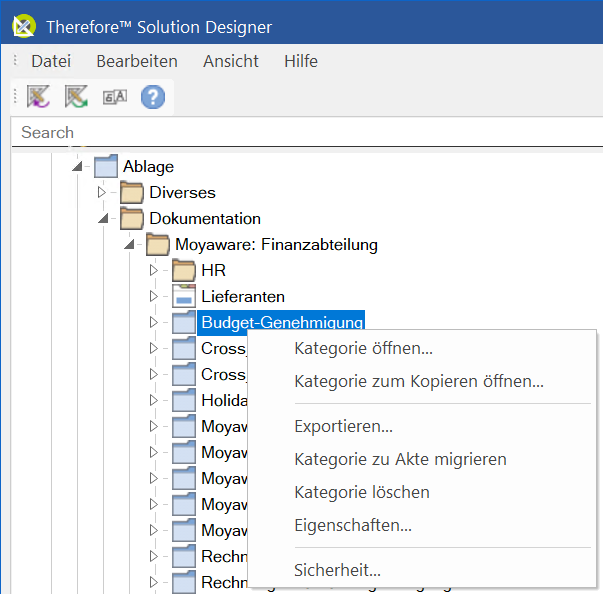Focus the Search input field

(x=307, y=132)
